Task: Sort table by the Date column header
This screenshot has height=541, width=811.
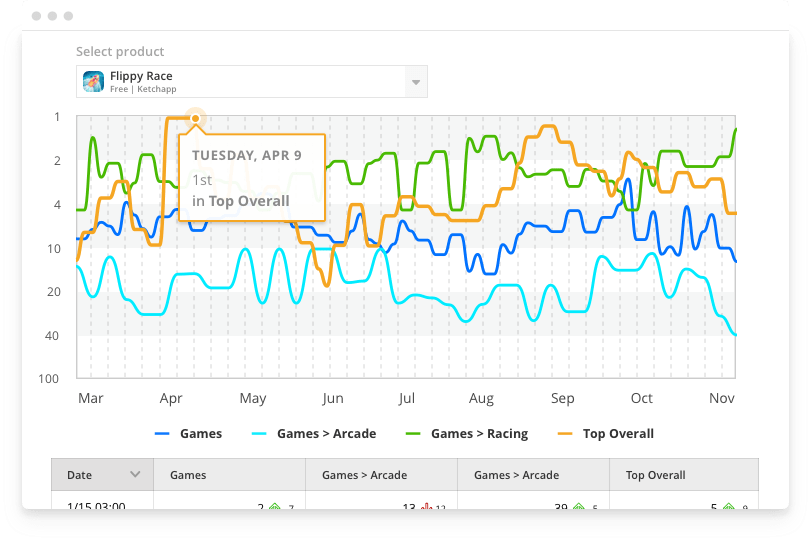Action: (102, 474)
